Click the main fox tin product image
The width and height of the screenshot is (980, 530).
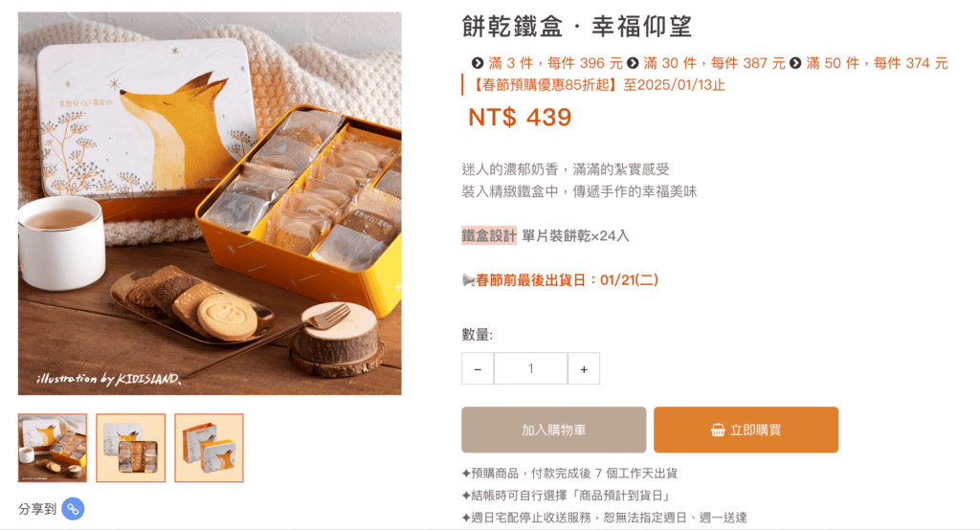(x=210, y=203)
